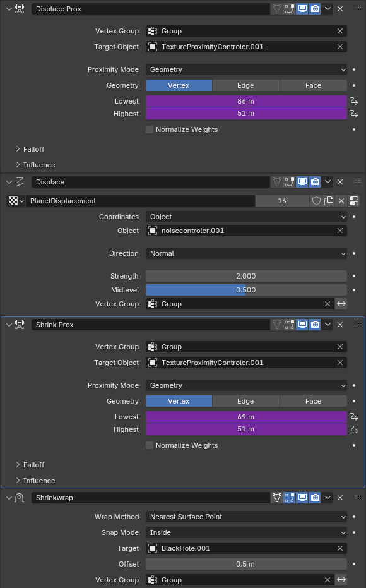Open Shrinkwrap modifier extras dropdown arrow
This screenshot has width=366, height=588.
tap(328, 498)
